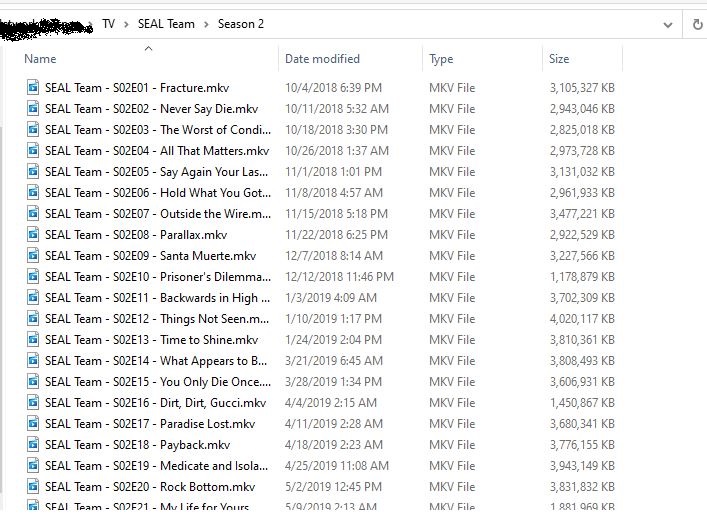
Task: Click the file icon for S02E16 Dirt, Dirt, Gucci
Action: point(33,402)
